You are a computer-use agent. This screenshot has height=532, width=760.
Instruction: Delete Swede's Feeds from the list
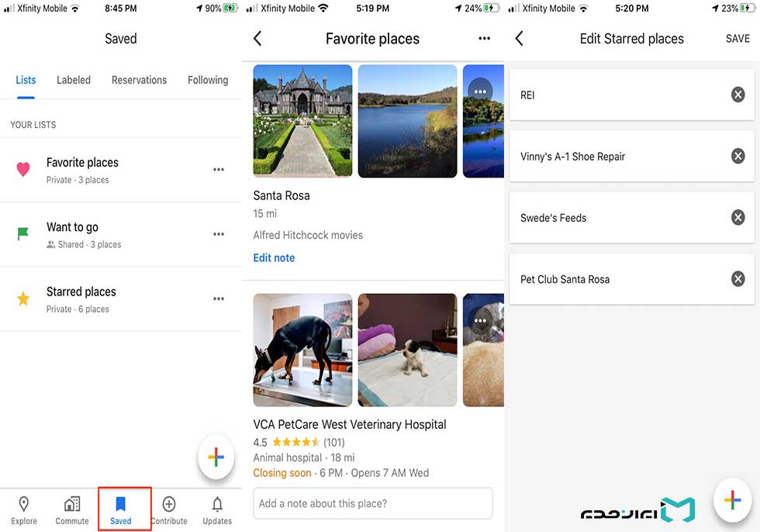pyautogui.click(x=738, y=218)
